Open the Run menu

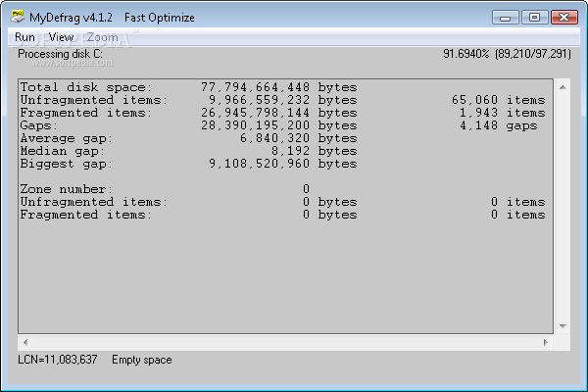pyautogui.click(x=24, y=37)
